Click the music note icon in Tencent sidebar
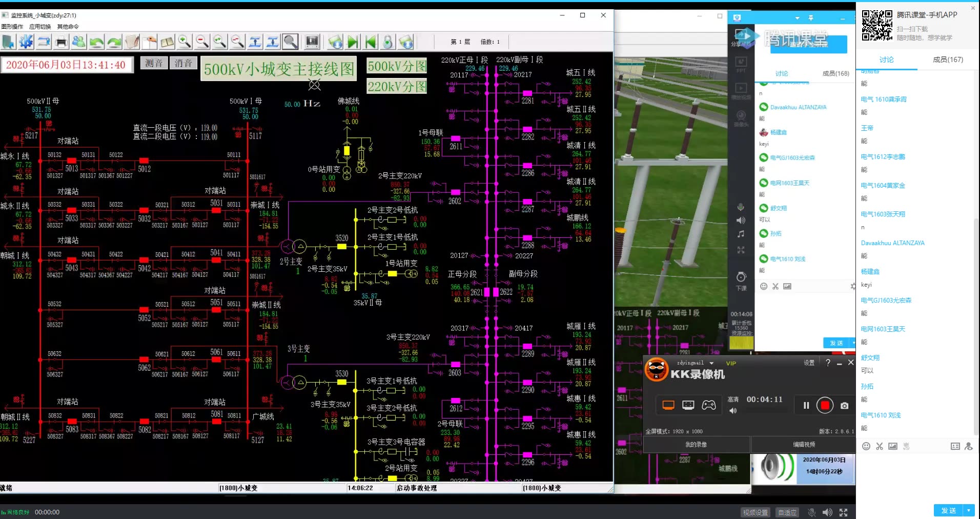980x519 pixels. click(741, 234)
